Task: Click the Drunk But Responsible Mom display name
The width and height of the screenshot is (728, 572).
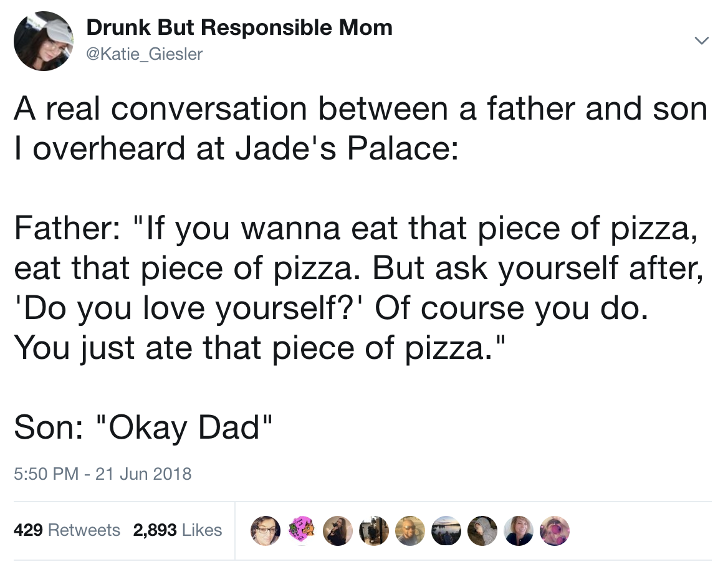Action: [239, 27]
